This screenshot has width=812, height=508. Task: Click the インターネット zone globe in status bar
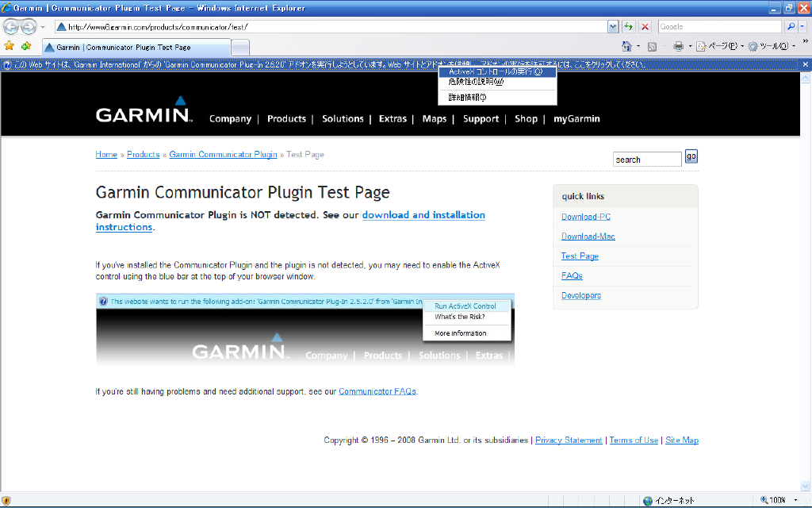click(x=648, y=501)
